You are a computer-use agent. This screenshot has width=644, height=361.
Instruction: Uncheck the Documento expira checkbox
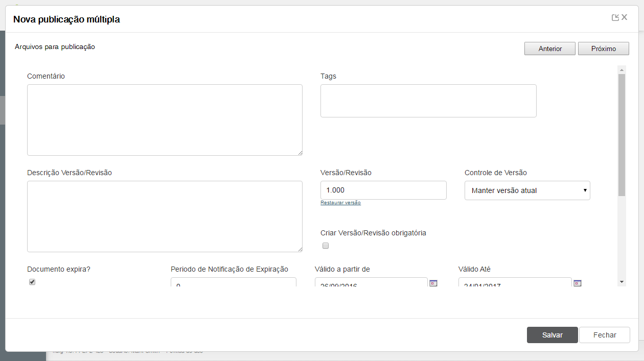(x=32, y=282)
